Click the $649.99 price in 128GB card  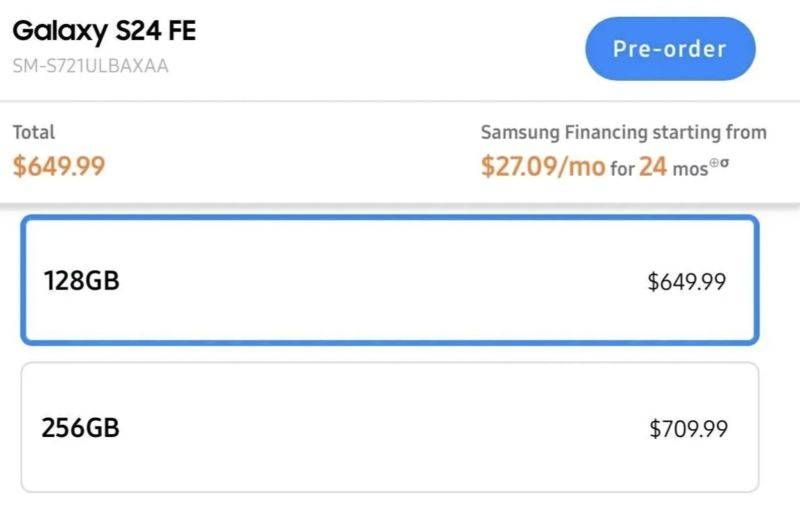tap(686, 282)
